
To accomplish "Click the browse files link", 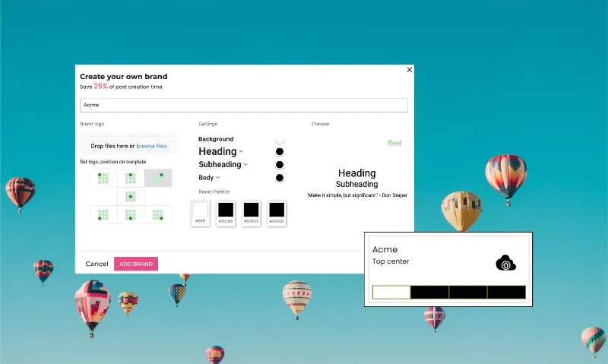I will click(151, 146).
